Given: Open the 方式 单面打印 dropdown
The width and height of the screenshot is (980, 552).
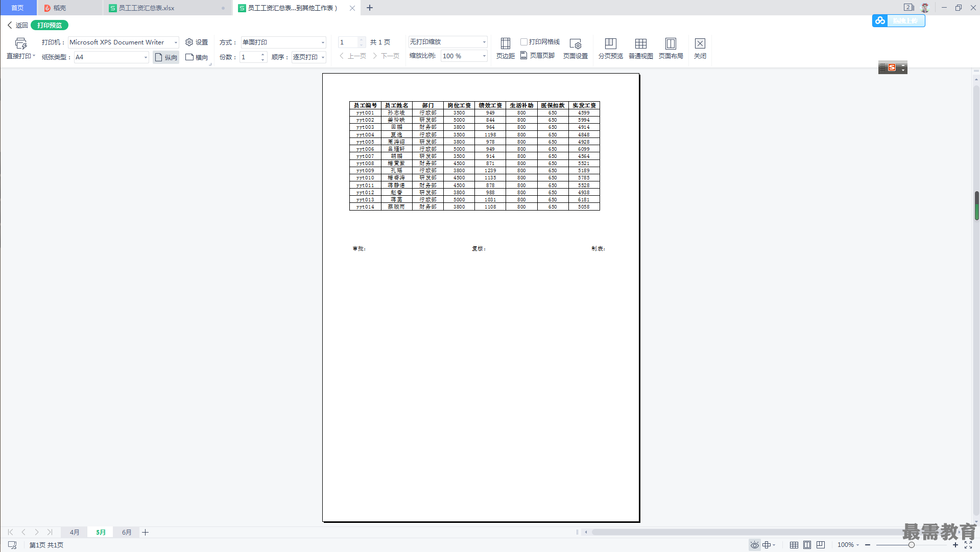Looking at the screenshot, I should point(323,42).
